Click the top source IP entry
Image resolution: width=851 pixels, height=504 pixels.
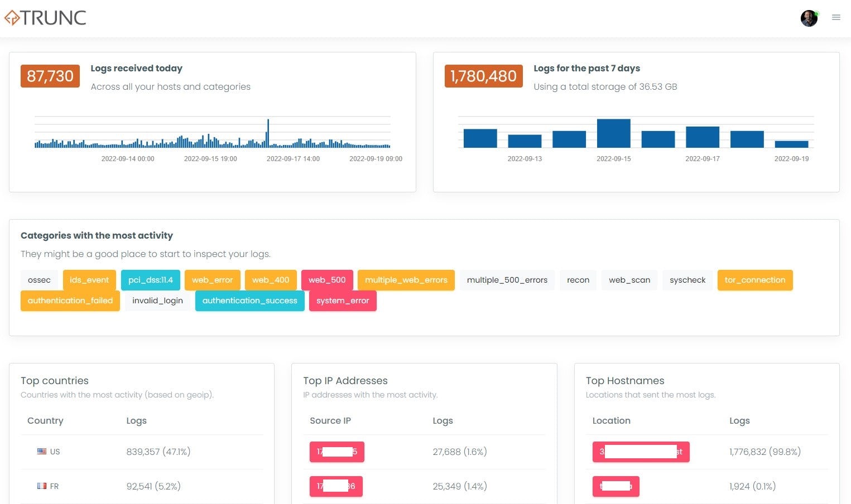(x=336, y=452)
